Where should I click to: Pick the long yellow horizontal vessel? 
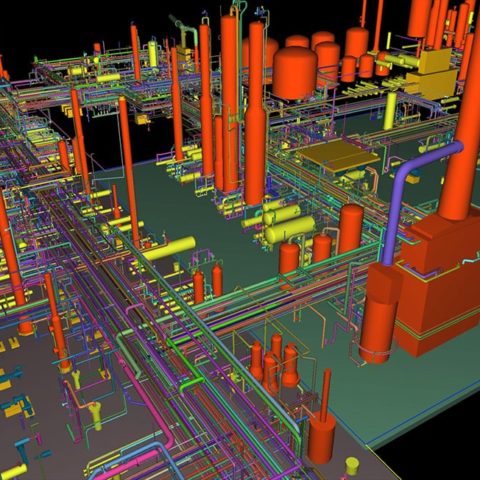pyautogui.click(x=169, y=249)
